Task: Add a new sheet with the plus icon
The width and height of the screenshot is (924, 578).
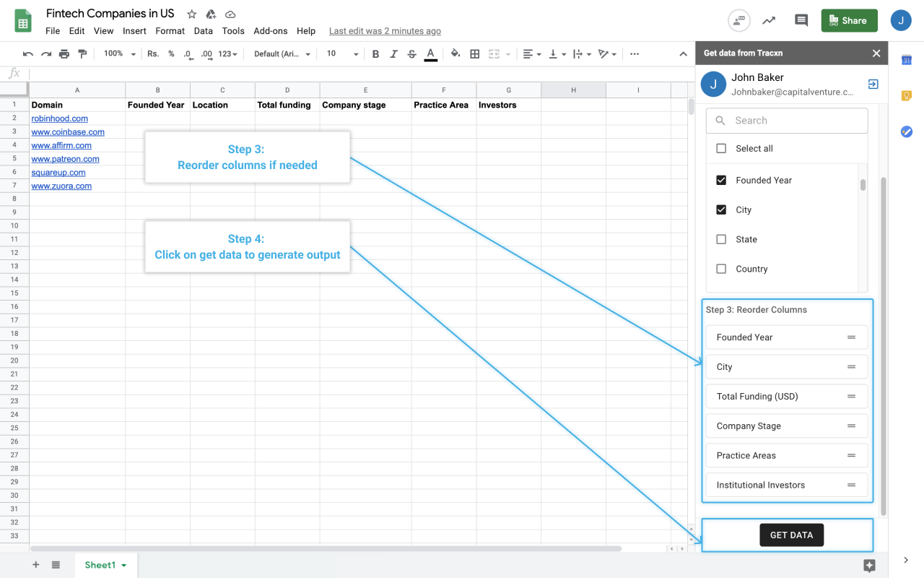Action: [36, 565]
